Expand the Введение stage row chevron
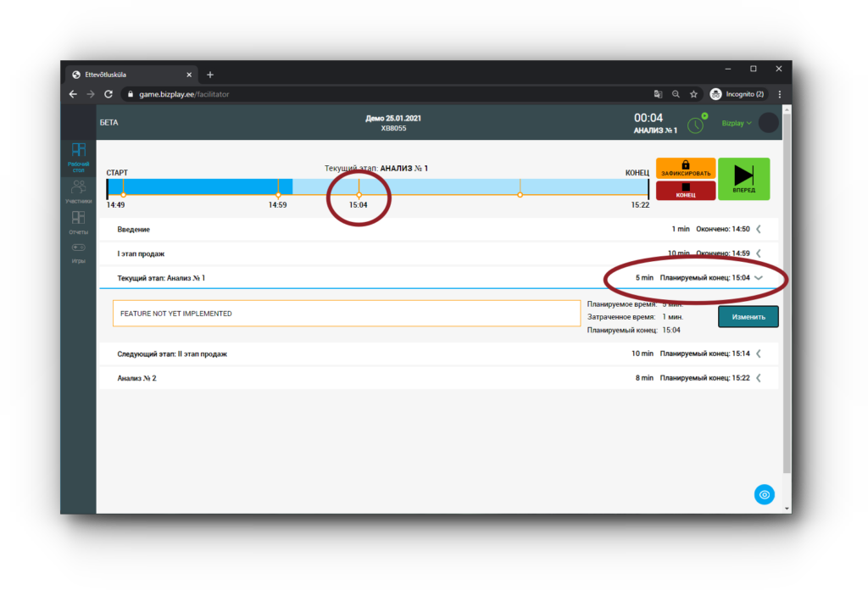Screen dimensions: 868x590 tap(759, 229)
